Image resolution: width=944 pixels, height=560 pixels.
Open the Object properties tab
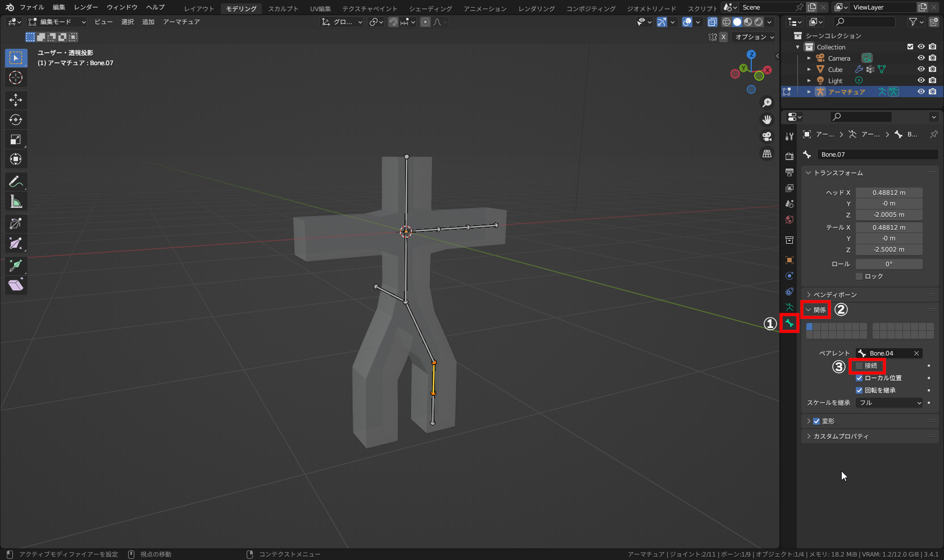(x=789, y=260)
